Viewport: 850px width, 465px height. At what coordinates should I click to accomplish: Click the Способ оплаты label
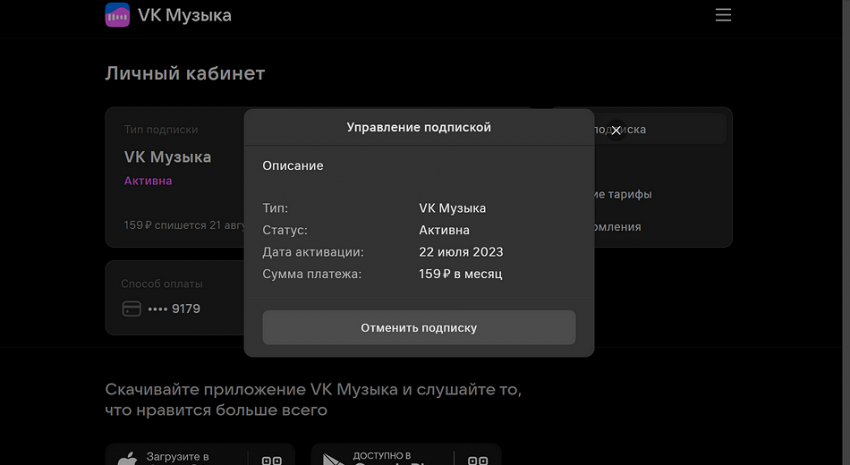coord(161,284)
